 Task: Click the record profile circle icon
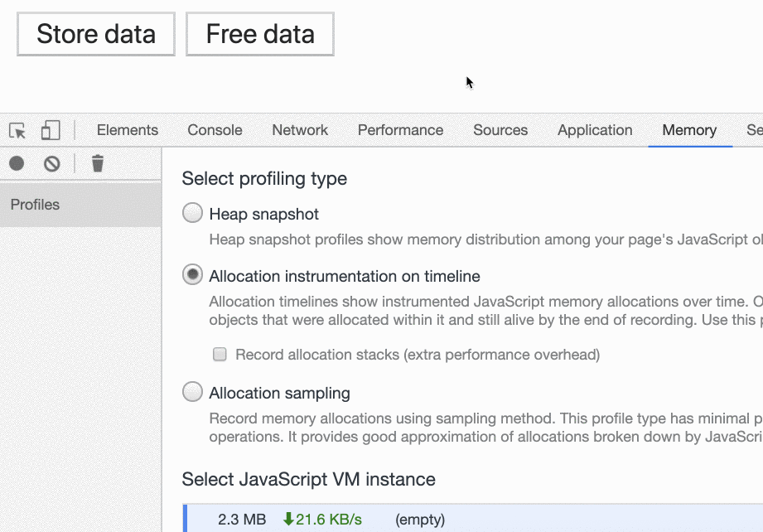pos(16,163)
